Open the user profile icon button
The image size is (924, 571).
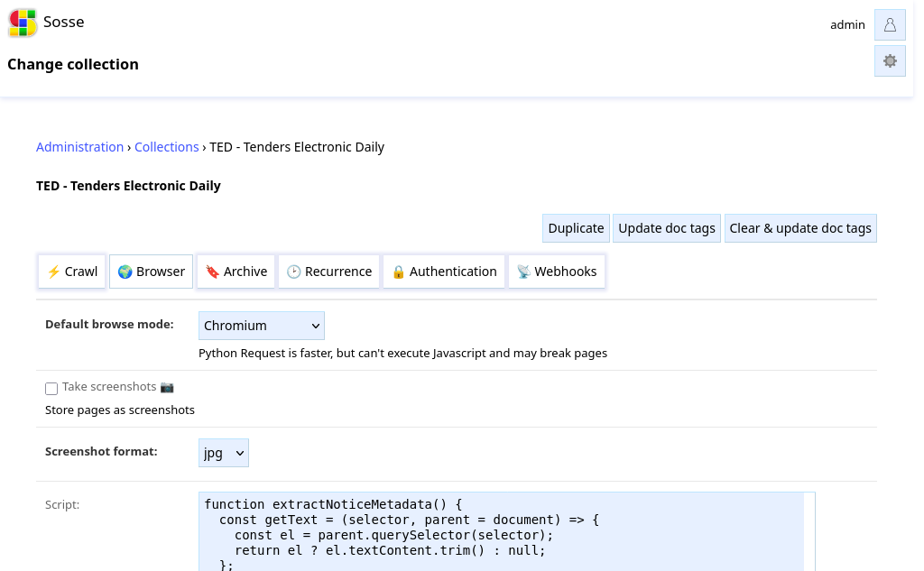click(x=890, y=24)
